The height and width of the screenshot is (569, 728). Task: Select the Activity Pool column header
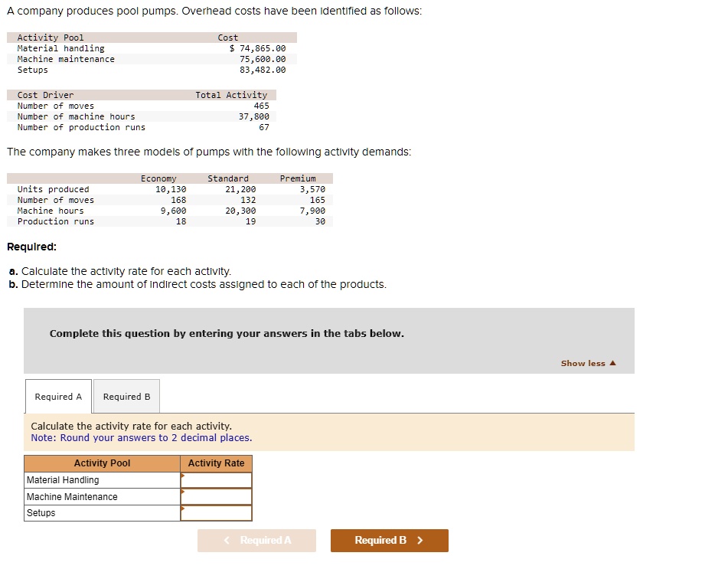tap(102, 463)
